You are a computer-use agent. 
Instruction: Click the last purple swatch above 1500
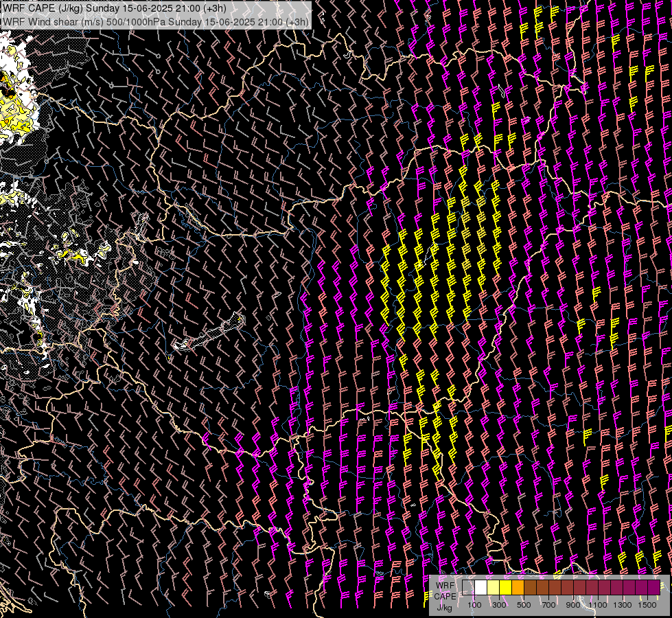click(x=654, y=587)
